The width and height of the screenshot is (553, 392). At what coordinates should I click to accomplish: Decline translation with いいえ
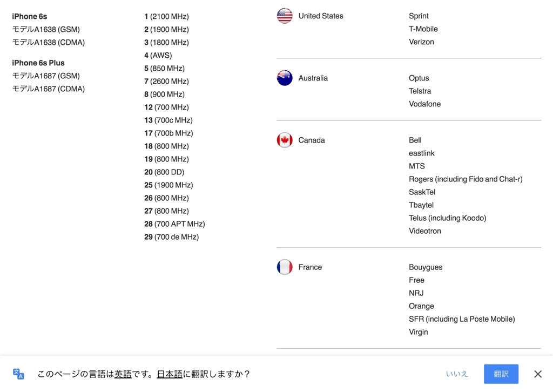point(457,374)
